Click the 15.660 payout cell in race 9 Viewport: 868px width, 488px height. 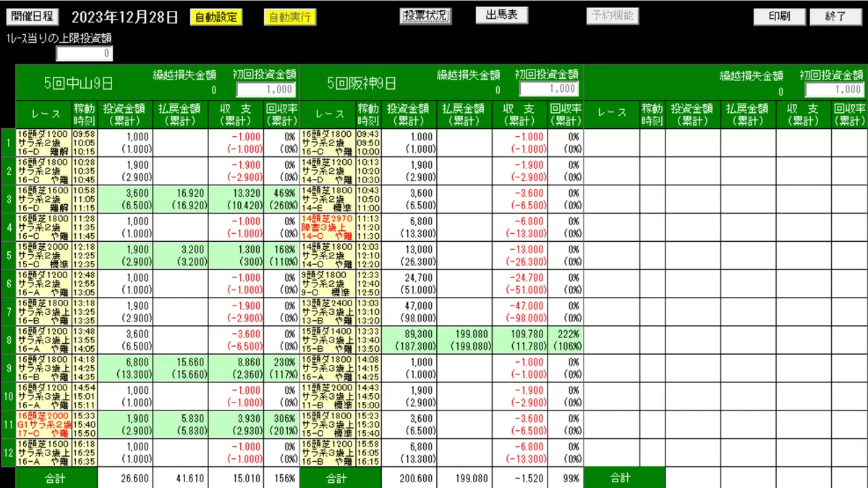pos(181,367)
